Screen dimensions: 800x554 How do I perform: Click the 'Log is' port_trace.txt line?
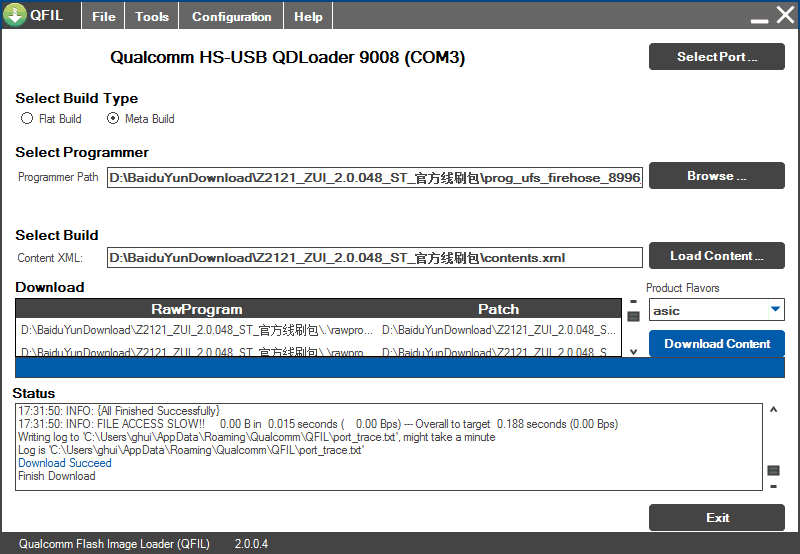click(x=191, y=450)
